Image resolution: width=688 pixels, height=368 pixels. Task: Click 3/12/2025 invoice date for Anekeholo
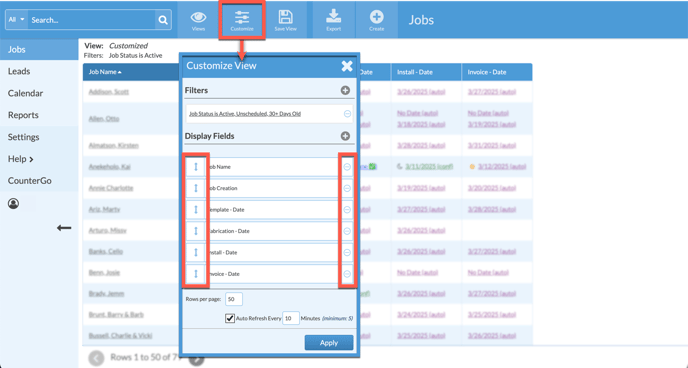502,167
